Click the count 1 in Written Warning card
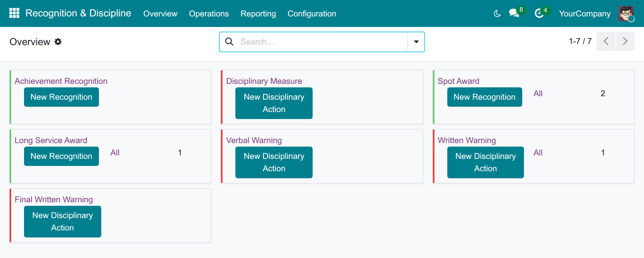Screen dimensions: 644x258 click(x=603, y=152)
